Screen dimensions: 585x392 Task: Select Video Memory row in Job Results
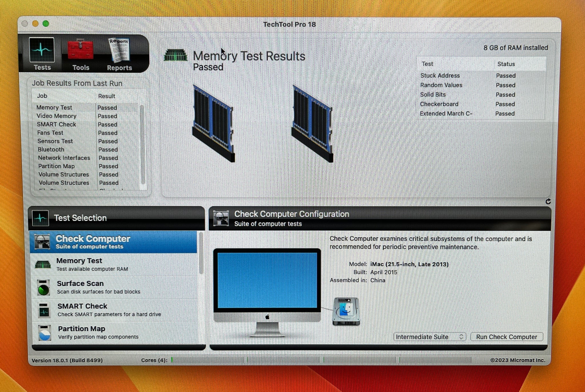[x=86, y=116]
